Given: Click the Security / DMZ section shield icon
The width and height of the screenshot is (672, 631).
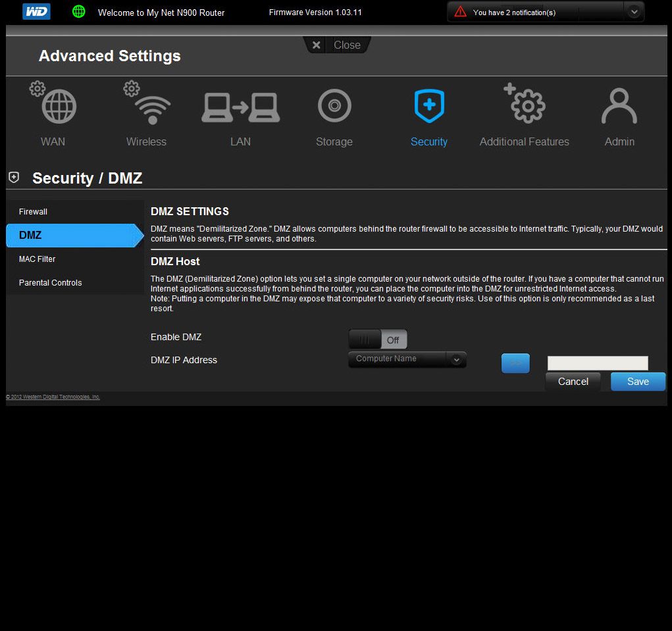Looking at the screenshot, I should 14,178.
